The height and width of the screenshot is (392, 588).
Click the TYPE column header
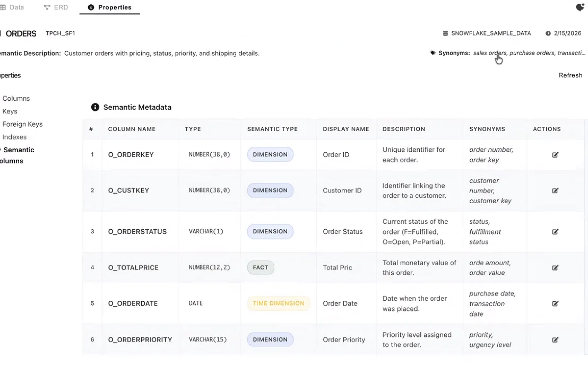(193, 129)
